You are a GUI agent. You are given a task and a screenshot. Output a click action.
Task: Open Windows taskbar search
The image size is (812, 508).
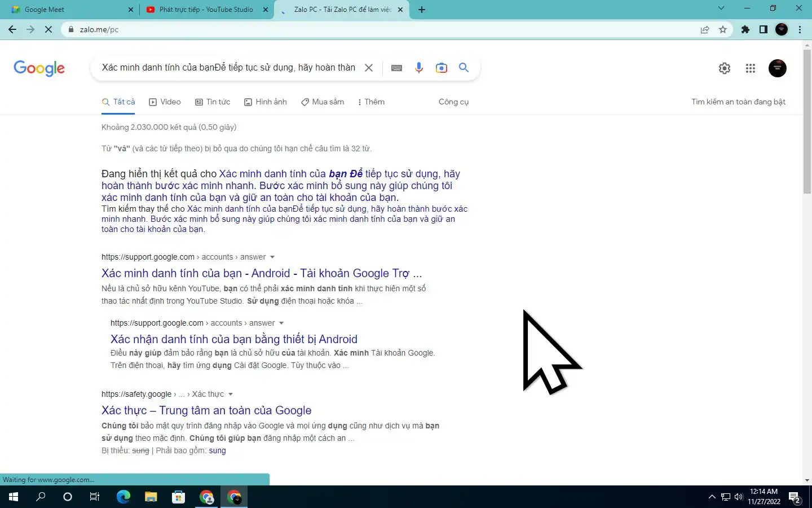pyautogui.click(x=41, y=497)
